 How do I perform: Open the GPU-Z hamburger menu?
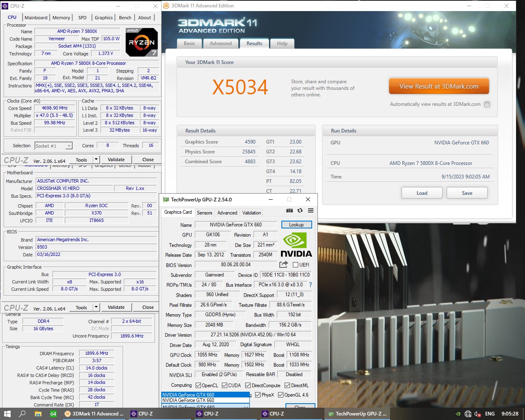coord(310,210)
